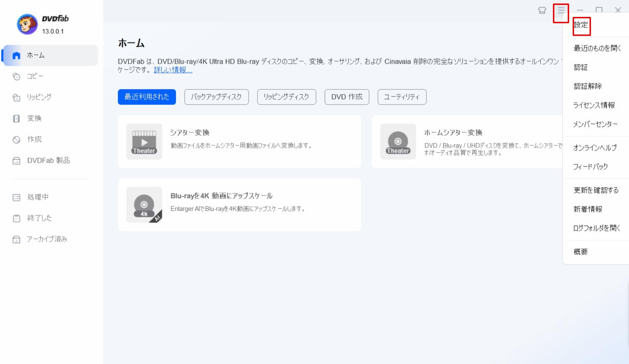This screenshot has height=364, width=629.
Task: Click the hamburger menu icon
Action: pos(561,10)
